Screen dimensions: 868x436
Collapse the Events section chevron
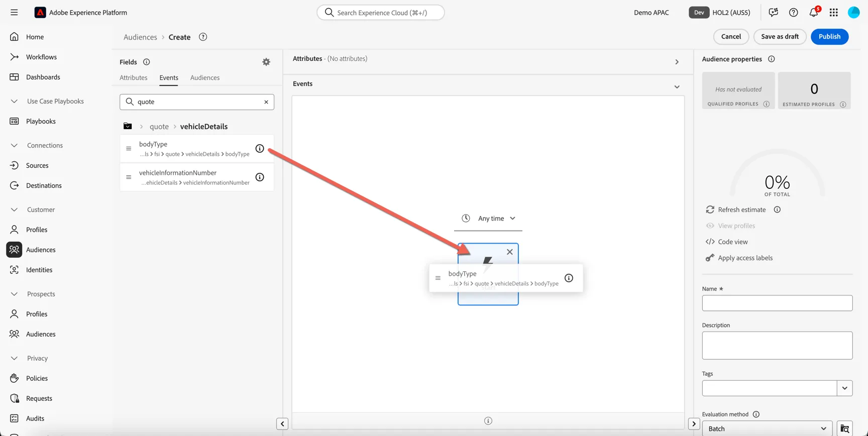677,87
